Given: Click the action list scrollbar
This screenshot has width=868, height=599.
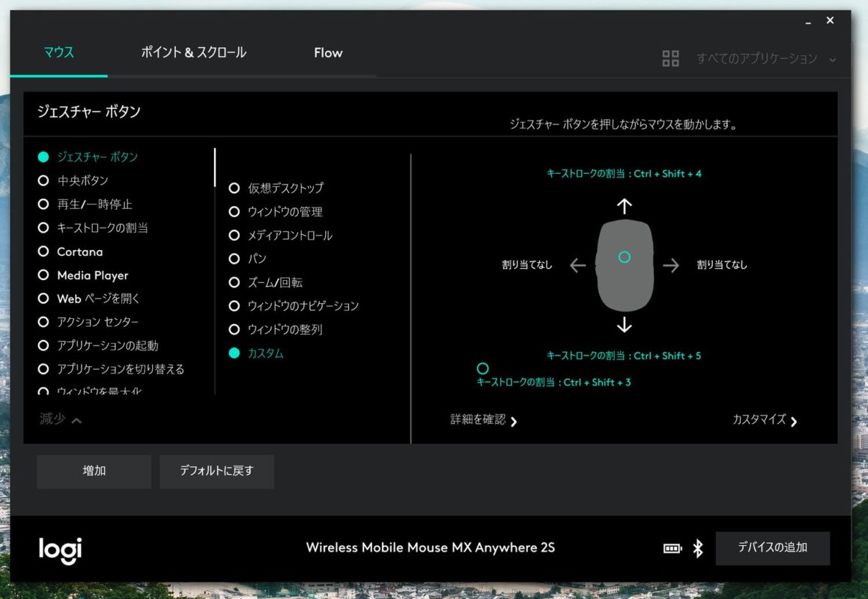Looking at the screenshot, I should pyautogui.click(x=215, y=167).
